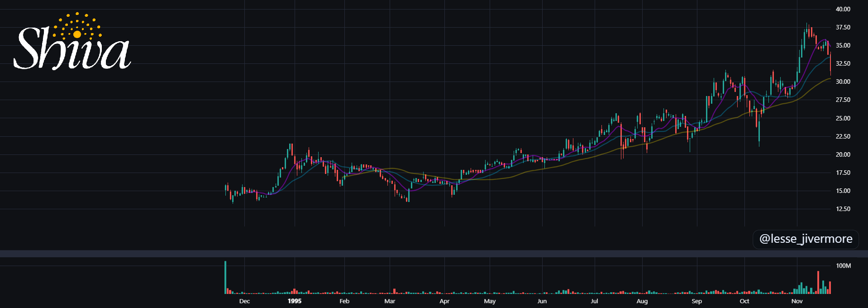868x308 pixels.
Task: Click the Oct label on time axis
Action: point(744,301)
